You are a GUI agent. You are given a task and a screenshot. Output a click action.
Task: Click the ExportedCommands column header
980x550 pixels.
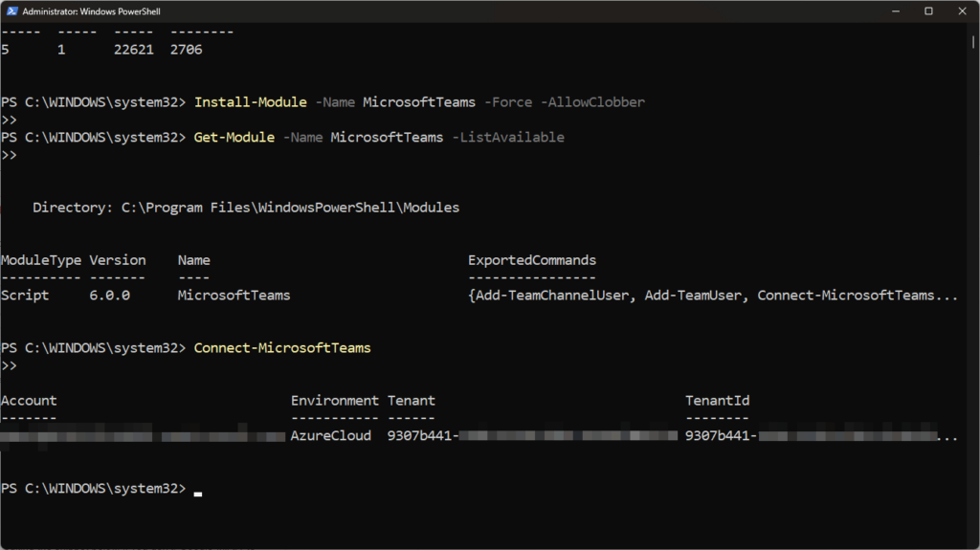(532, 260)
